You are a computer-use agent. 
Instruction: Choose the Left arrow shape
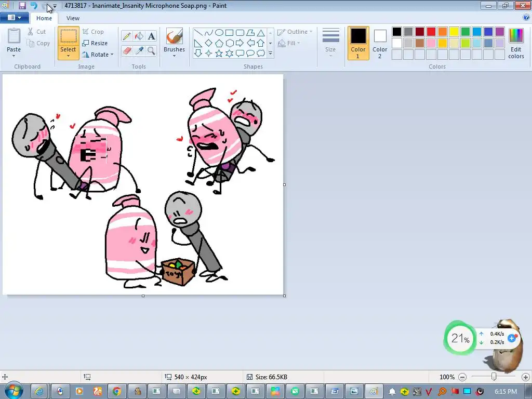[x=250, y=43]
